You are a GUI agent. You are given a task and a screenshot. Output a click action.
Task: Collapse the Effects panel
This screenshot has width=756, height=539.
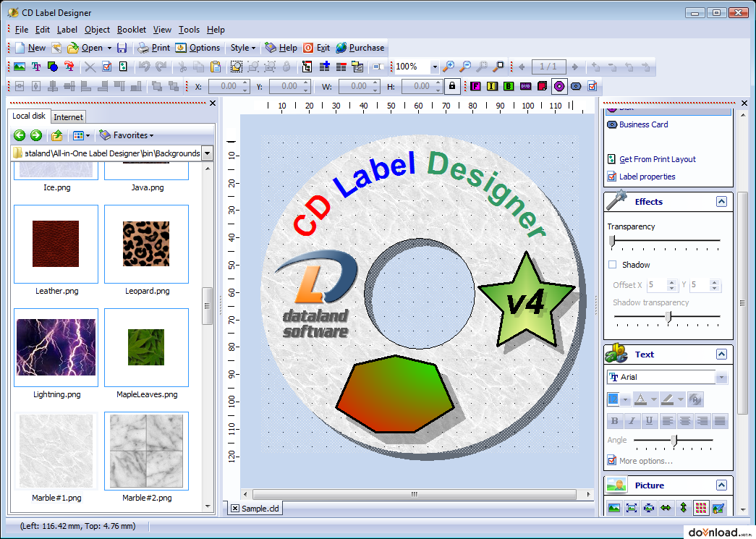coord(721,202)
